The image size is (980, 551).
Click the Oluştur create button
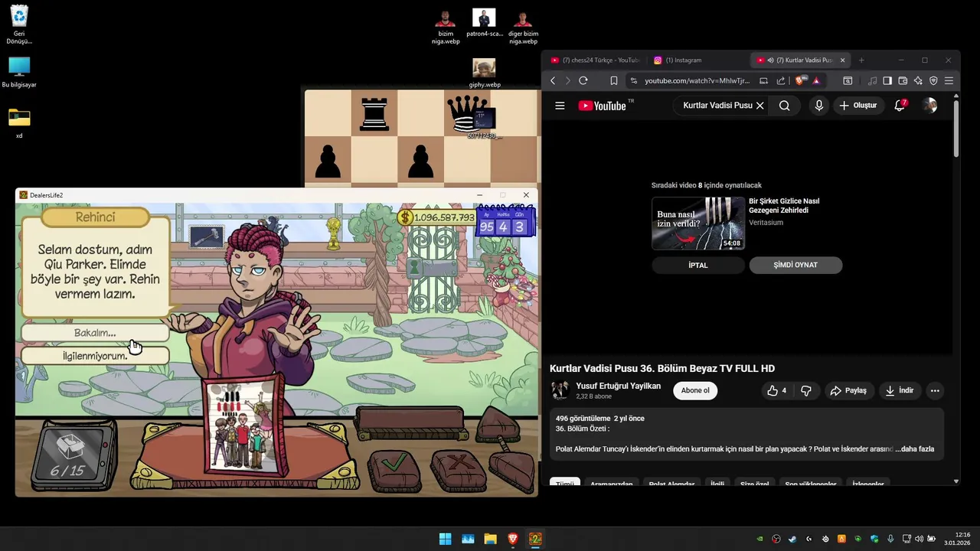857,106
